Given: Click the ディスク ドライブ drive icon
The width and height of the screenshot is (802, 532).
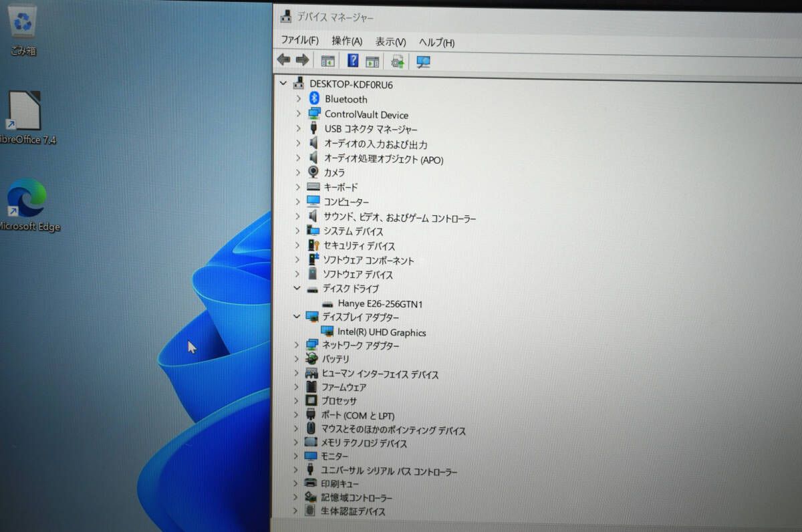Looking at the screenshot, I should (x=312, y=289).
